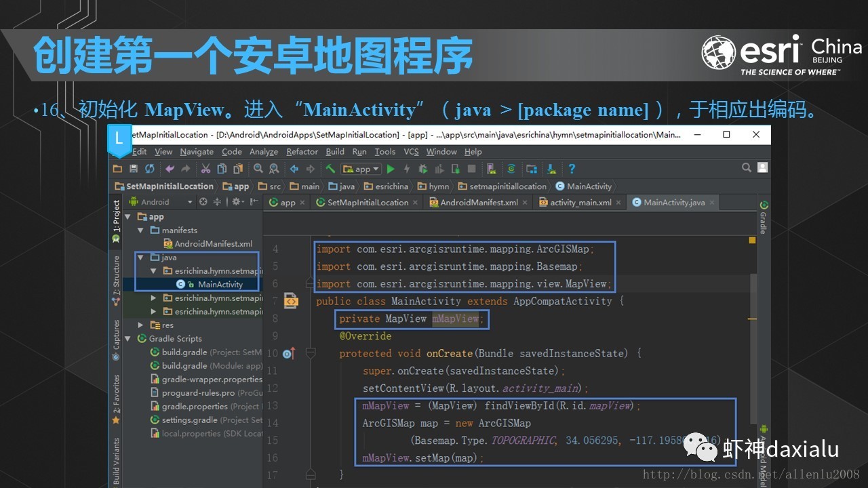Open the Captures tool window
The image size is (868, 488).
116,340
